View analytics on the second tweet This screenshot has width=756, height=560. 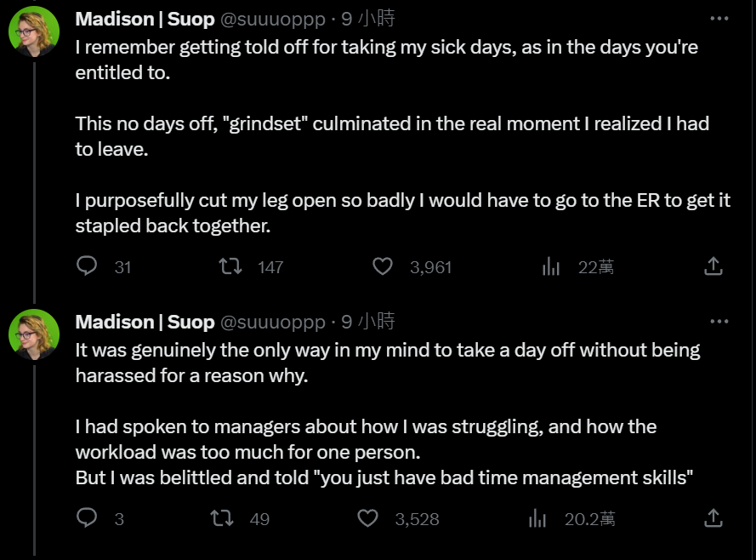[x=537, y=517]
